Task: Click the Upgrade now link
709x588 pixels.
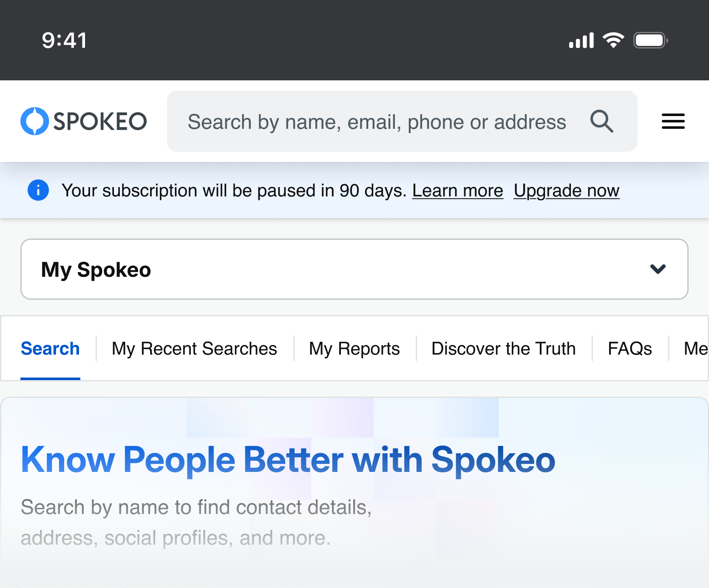Action: (566, 190)
